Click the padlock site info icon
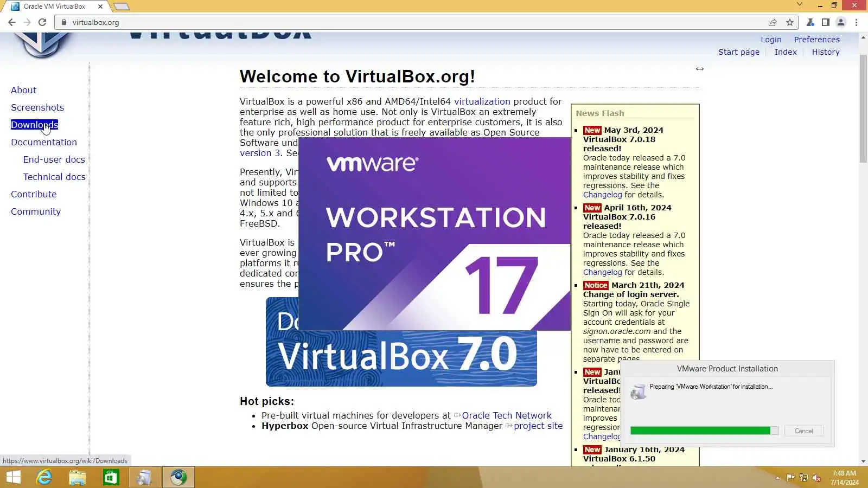 click(64, 22)
